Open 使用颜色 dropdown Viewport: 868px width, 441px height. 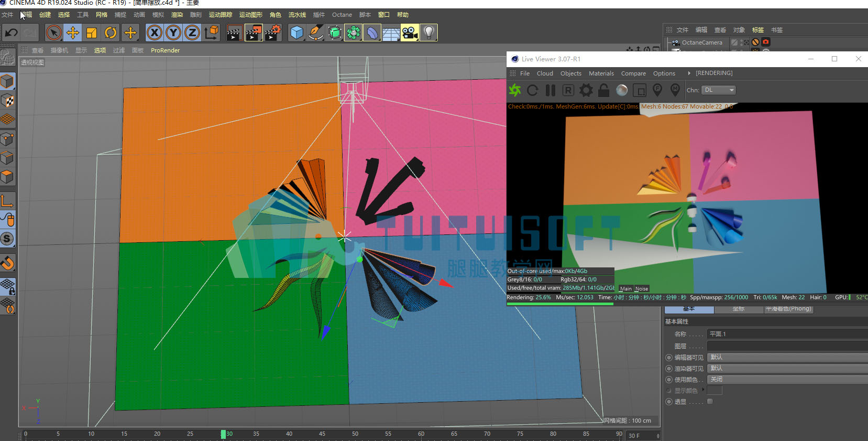(787, 379)
